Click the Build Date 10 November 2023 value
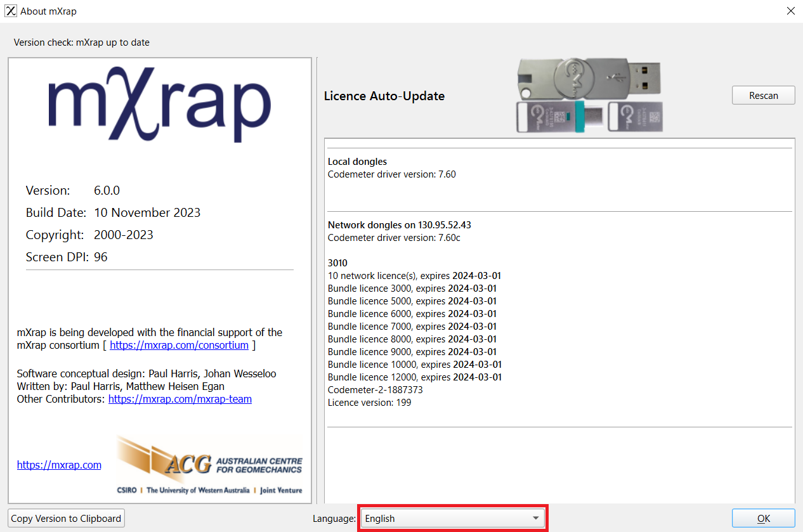The height and width of the screenshot is (532, 803). click(x=147, y=212)
